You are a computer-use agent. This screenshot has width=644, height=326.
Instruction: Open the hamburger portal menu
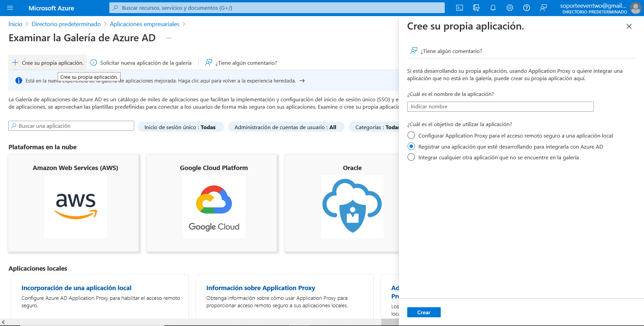pos(10,8)
